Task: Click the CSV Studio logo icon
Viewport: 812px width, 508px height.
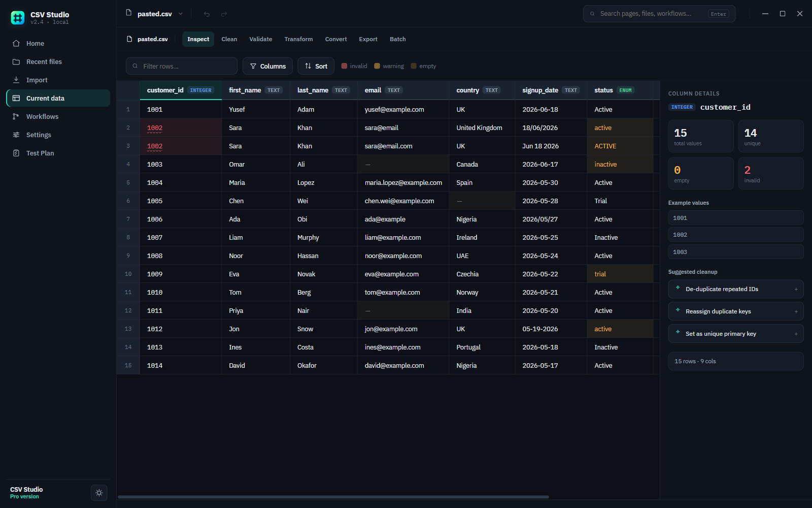Action: coord(18,18)
